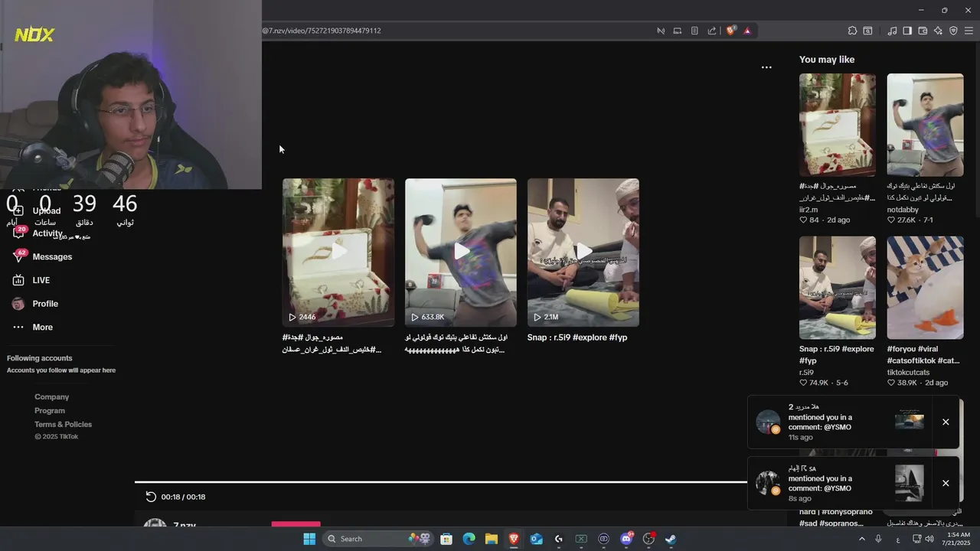Like the tiktokcutcats video with 38.9K likes
980x551 pixels.
[892, 383]
